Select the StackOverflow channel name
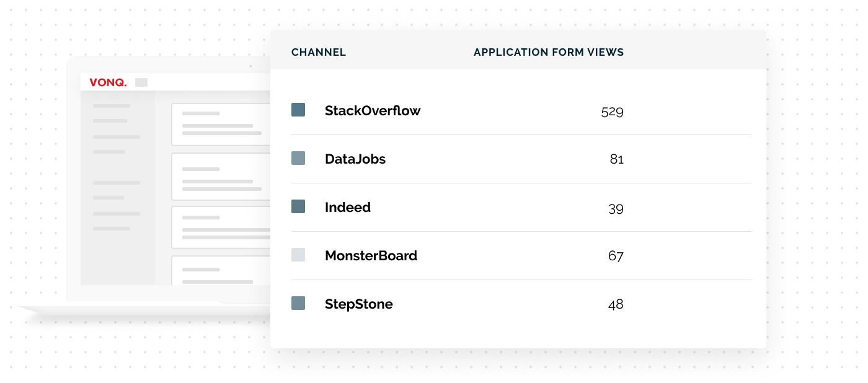The height and width of the screenshot is (383, 868). (373, 111)
